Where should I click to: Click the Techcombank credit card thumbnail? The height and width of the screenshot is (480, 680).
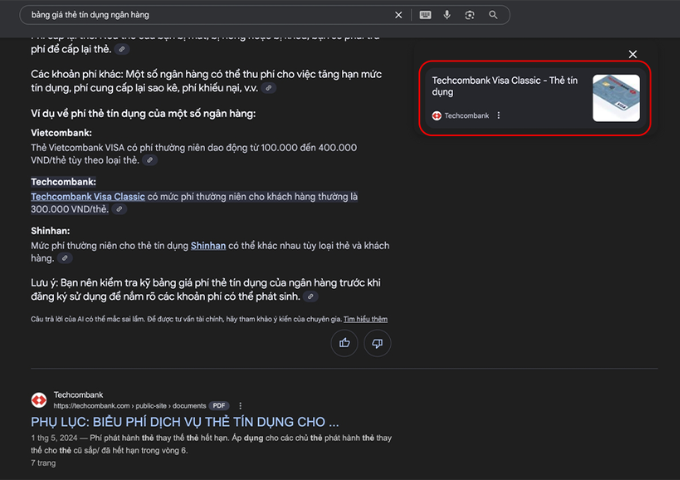616,98
